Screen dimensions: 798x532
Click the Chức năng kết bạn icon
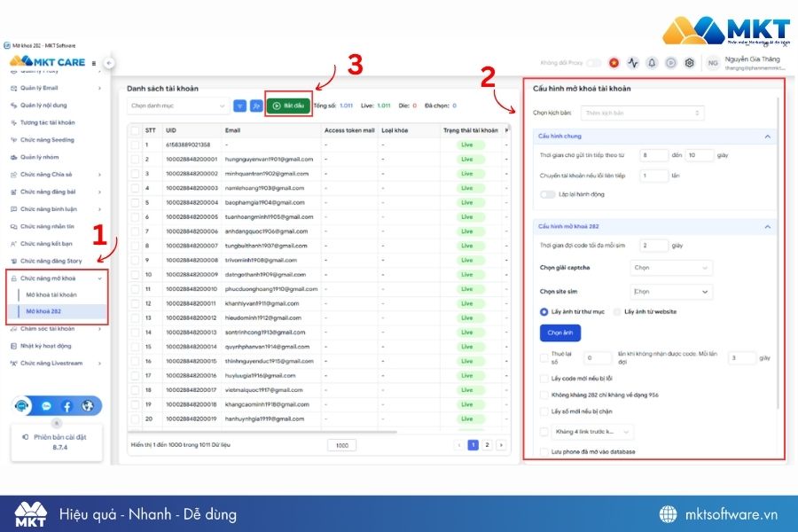coord(13,244)
